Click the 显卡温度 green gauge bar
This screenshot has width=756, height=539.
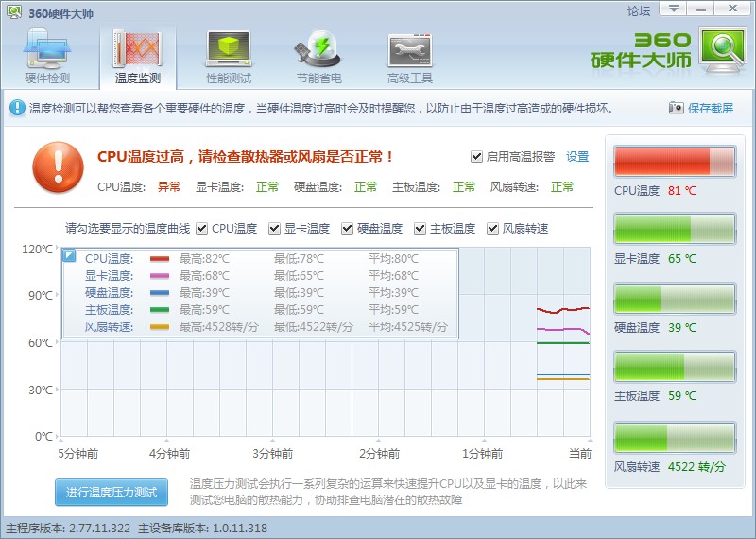pyautogui.click(x=675, y=229)
